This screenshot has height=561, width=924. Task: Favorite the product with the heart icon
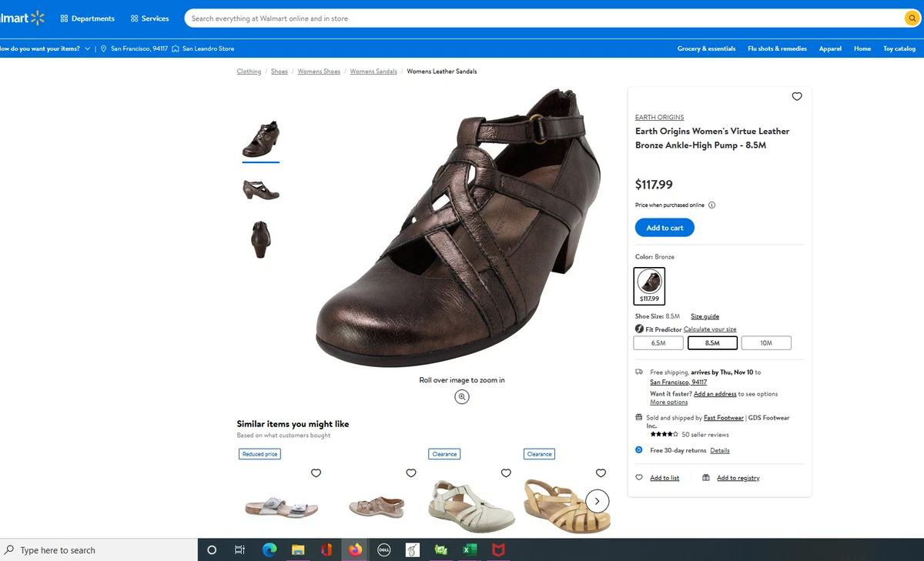tap(797, 96)
